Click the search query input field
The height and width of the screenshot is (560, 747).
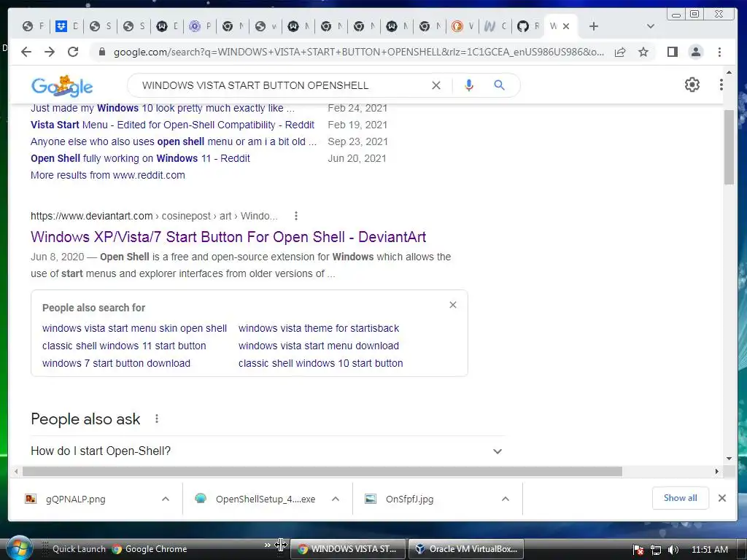tap(281, 85)
